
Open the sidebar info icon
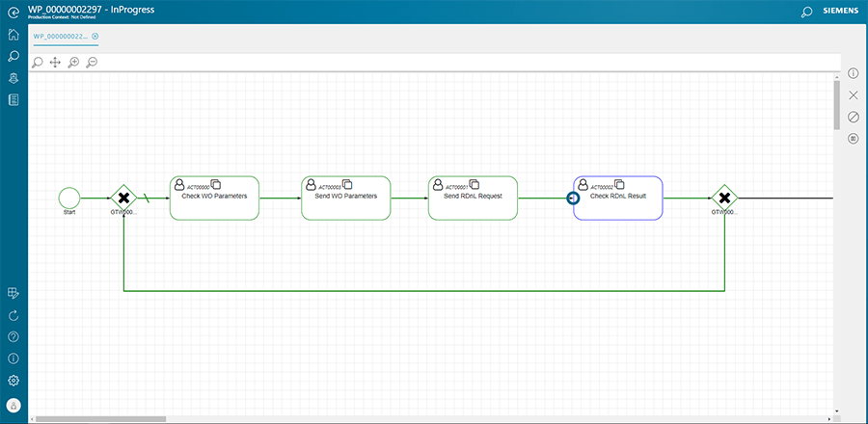(14, 358)
